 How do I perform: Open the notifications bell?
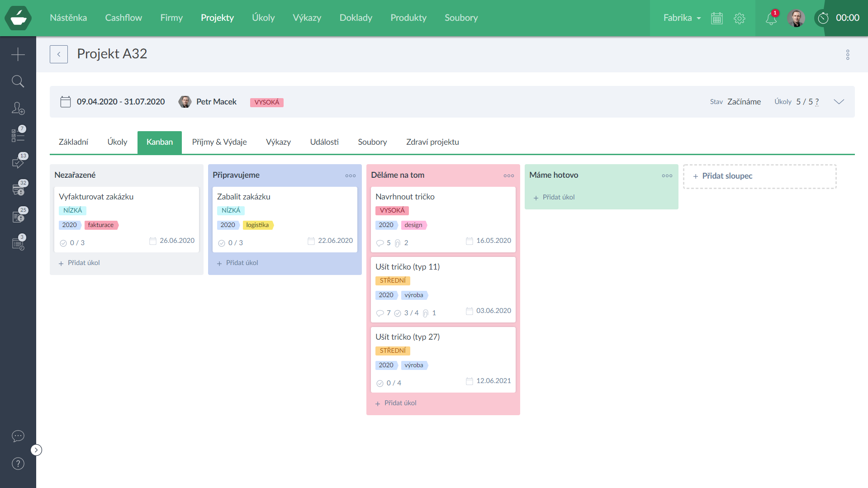pos(771,19)
